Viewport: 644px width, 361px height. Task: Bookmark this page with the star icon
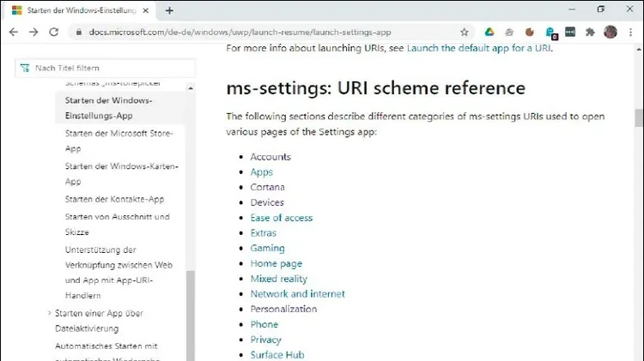click(x=464, y=32)
